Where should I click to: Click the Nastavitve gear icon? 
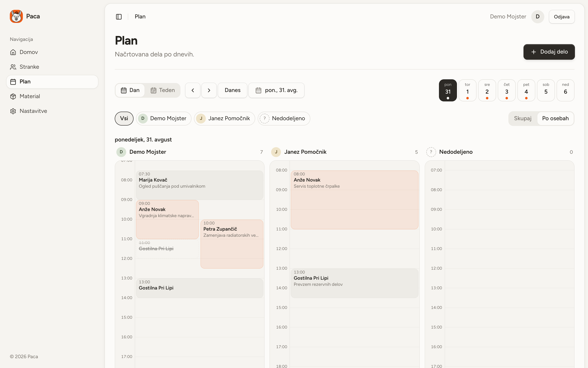pyautogui.click(x=13, y=111)
